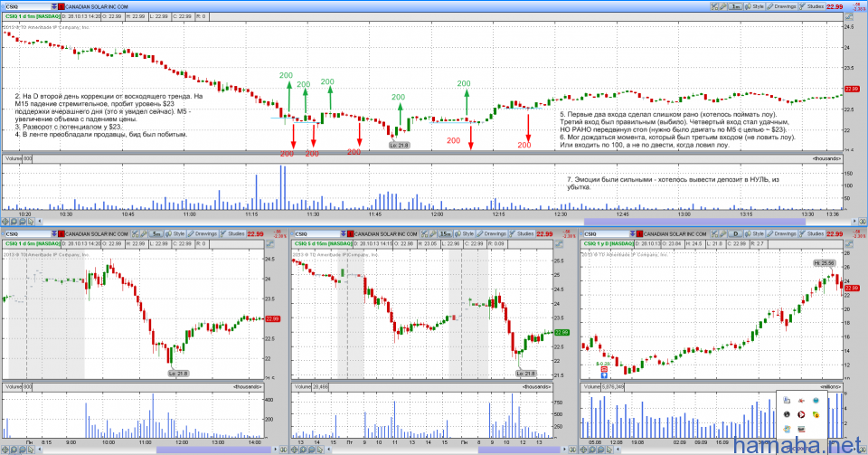The width and height of the screenshot is (868, 455).
Task: Click the CSIQ symbol field in top chart
Action: (x=27, y=6)
